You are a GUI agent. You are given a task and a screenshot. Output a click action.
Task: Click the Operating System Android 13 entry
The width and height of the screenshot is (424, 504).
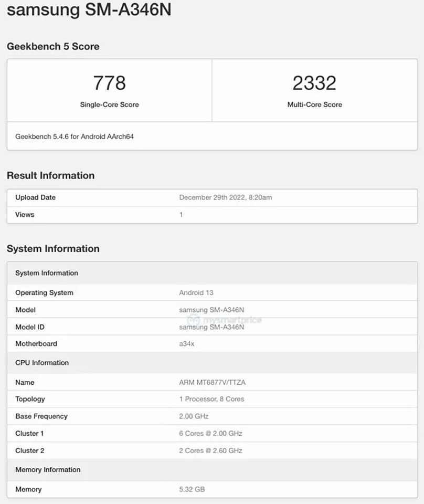point(196,292)
